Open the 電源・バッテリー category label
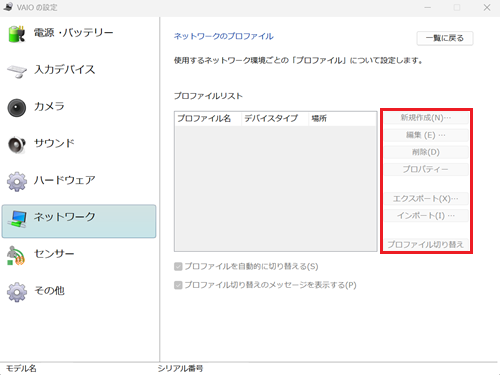This screenshot has width=500, height=375. click(73, 33)
